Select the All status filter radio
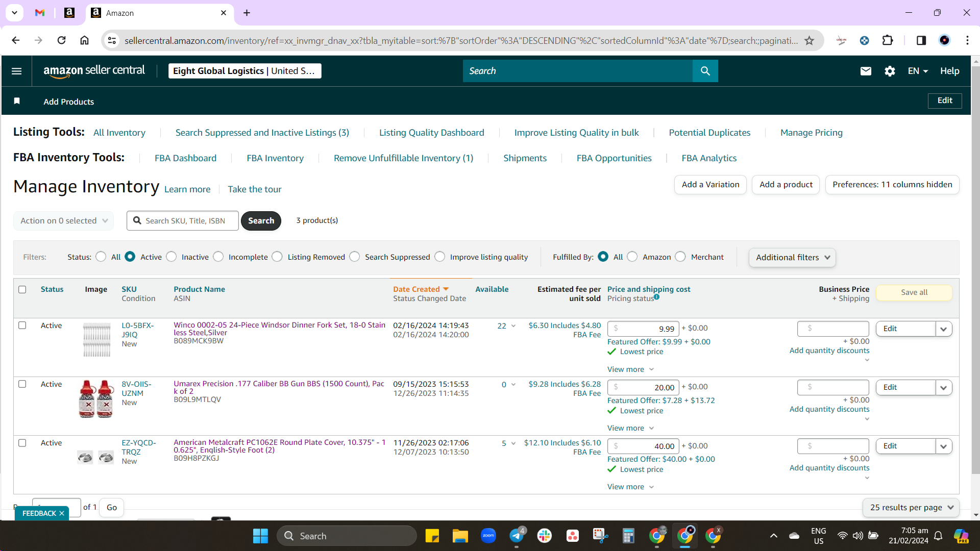Screen dimensions: 980x551 (101, 257)
